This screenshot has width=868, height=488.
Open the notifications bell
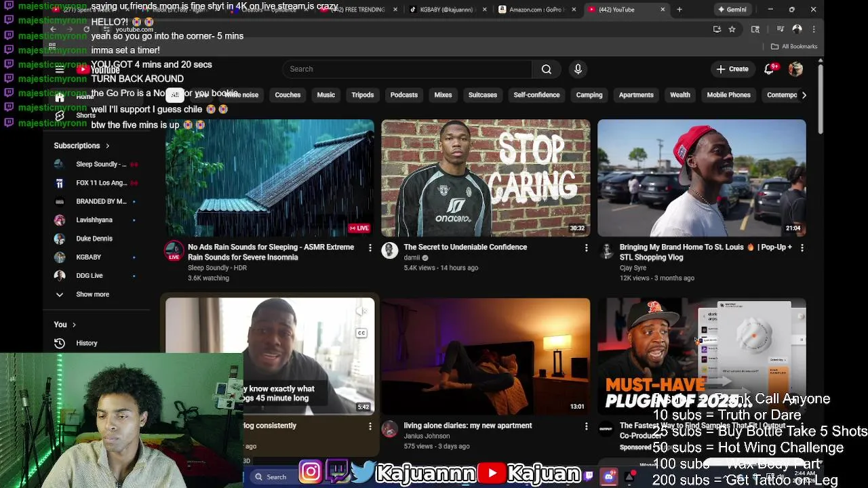769,69
